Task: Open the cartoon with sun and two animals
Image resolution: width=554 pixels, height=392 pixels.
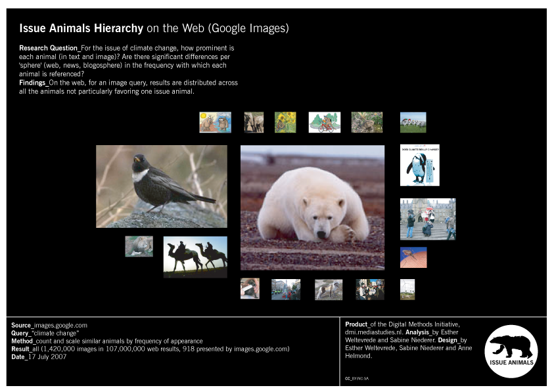Action: [x=215, y=122]
